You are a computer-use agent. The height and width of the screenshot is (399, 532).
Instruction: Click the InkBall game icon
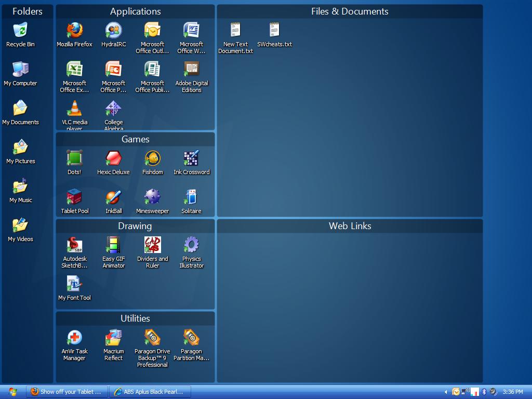113,197
